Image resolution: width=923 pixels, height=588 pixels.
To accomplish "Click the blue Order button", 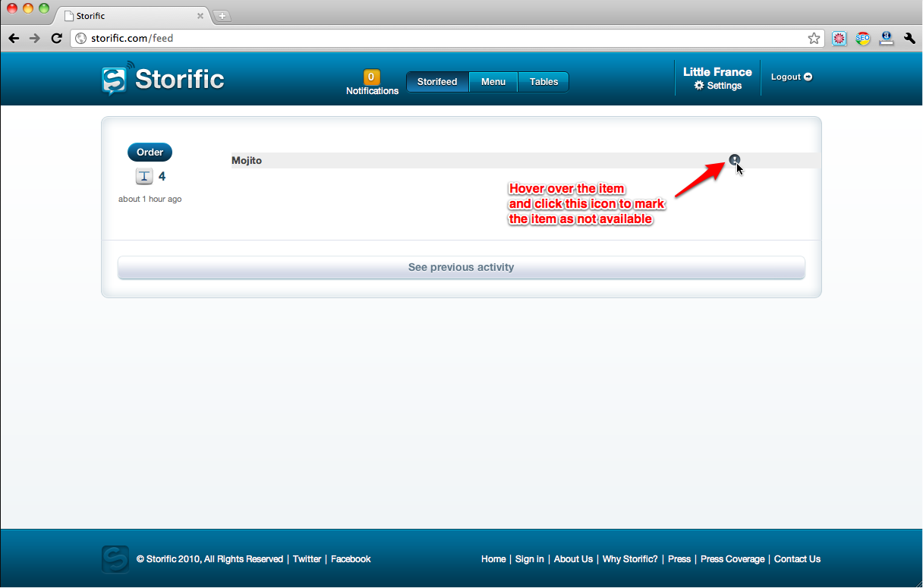I will [x=150, y=153].
